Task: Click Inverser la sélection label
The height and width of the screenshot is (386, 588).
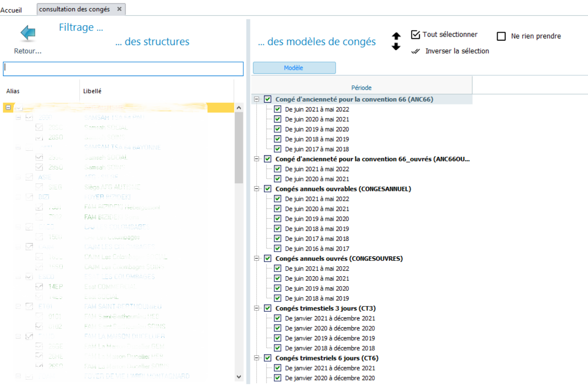Action: pos(457,51)
